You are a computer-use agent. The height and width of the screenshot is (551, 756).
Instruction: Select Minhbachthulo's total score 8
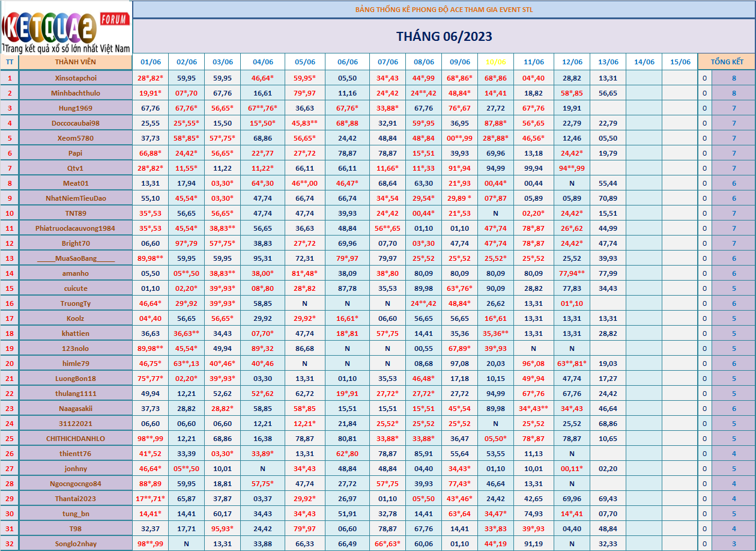click(734, 93)
